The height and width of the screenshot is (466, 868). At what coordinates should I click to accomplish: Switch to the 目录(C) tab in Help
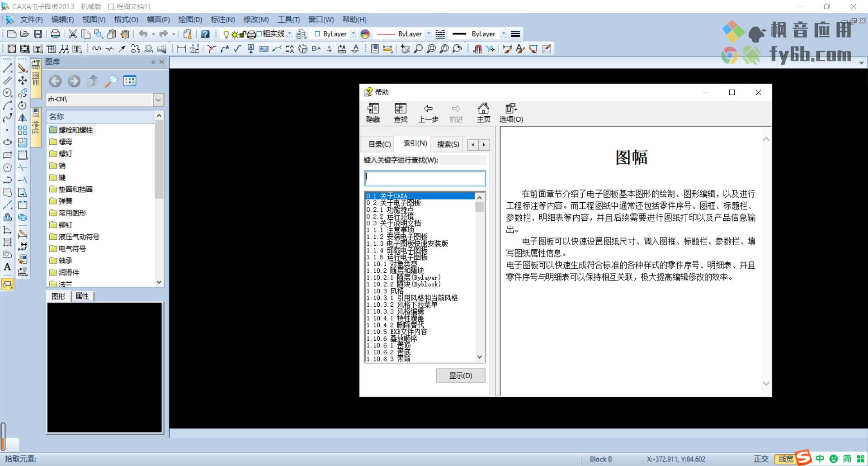pos(379,144)
